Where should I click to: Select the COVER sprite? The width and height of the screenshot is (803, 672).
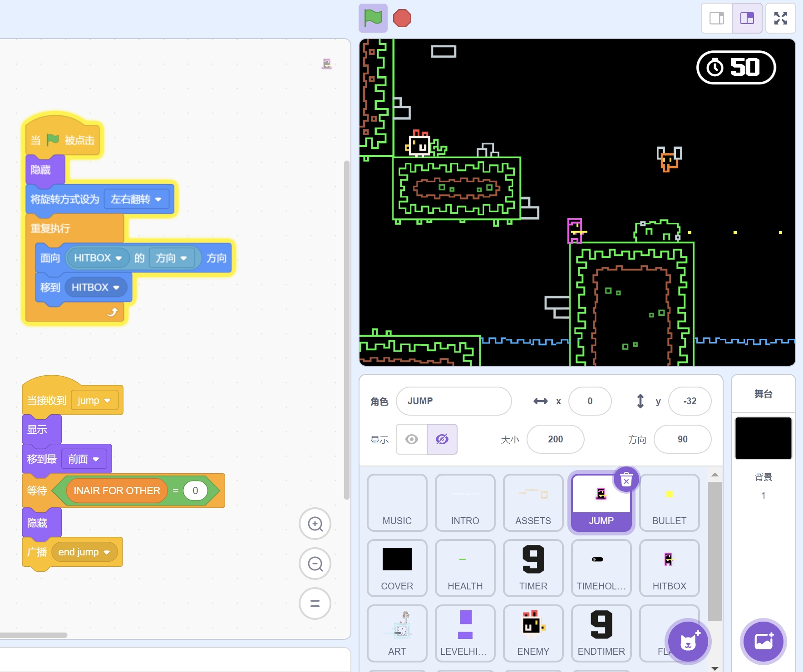(397, 568)
